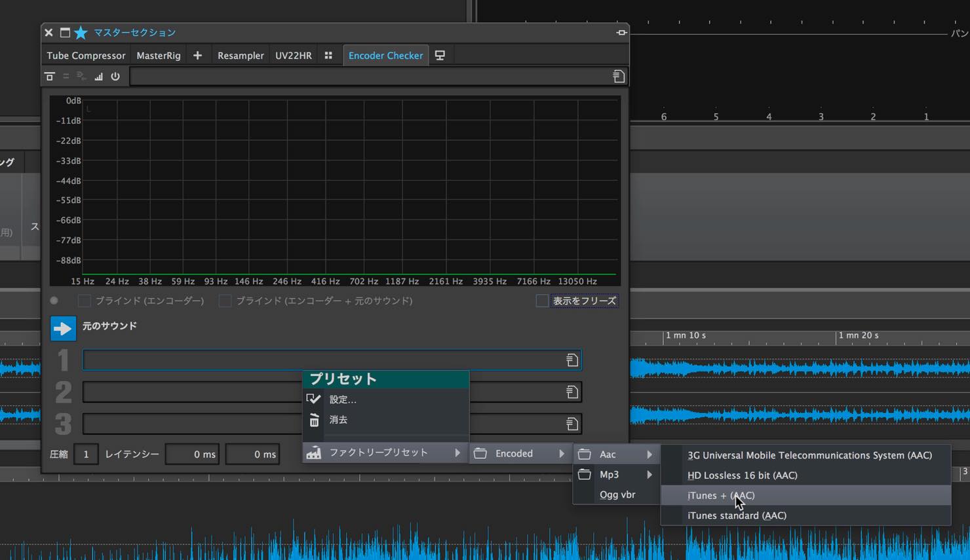Click the level bars icon in plugin toolbar
This screenshot has height=560, width=970.
pyautogui.click(x=98, y=77)
